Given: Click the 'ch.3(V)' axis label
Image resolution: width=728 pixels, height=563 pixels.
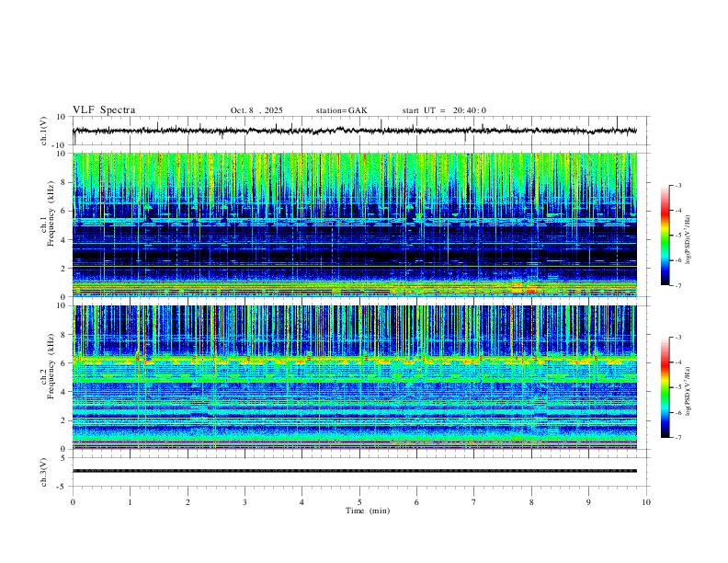Looking at the screenshot, I should (44, 473).
